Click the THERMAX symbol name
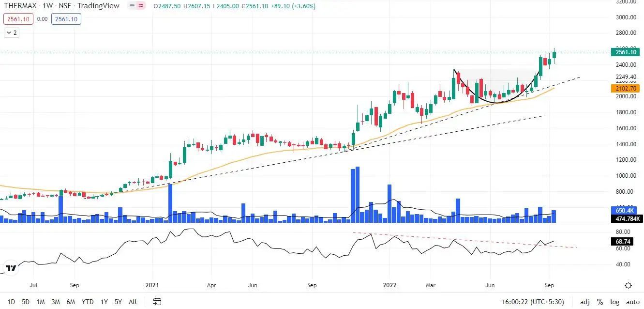 coord(22,6)
